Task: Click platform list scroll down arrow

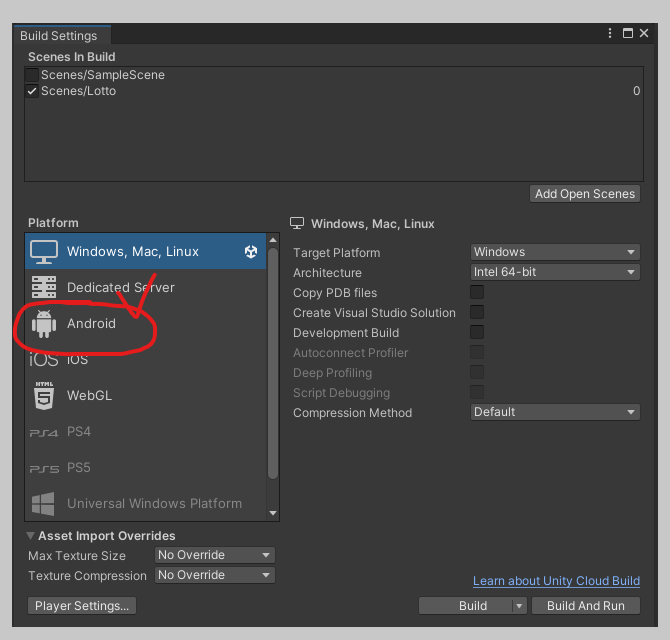Action: [x=273, y=513]
